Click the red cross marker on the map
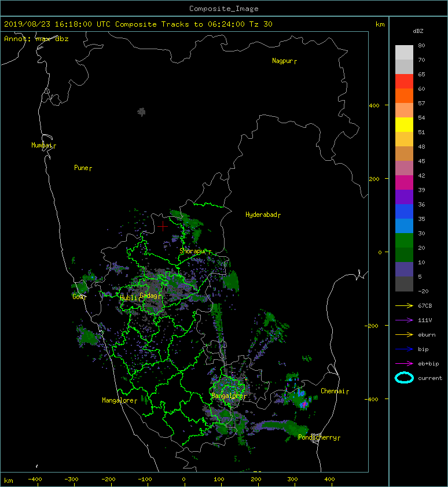 tap(163, 226)
